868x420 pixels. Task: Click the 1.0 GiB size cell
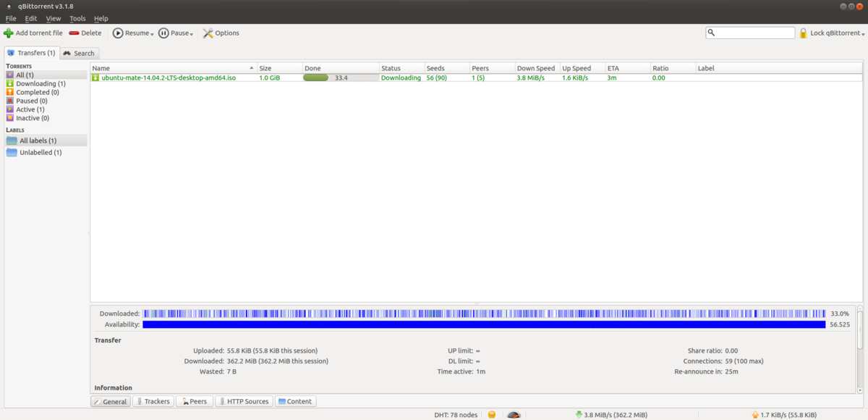click(270, 77)
